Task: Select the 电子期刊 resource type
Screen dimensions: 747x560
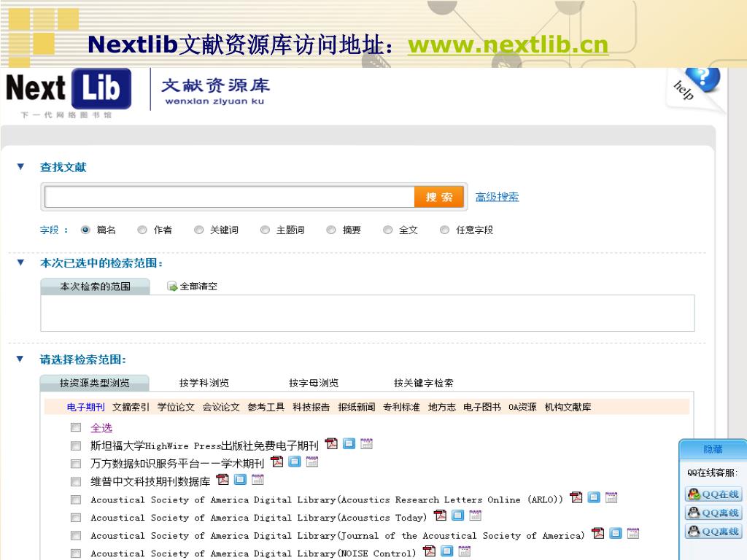Action: pos(86,407)
